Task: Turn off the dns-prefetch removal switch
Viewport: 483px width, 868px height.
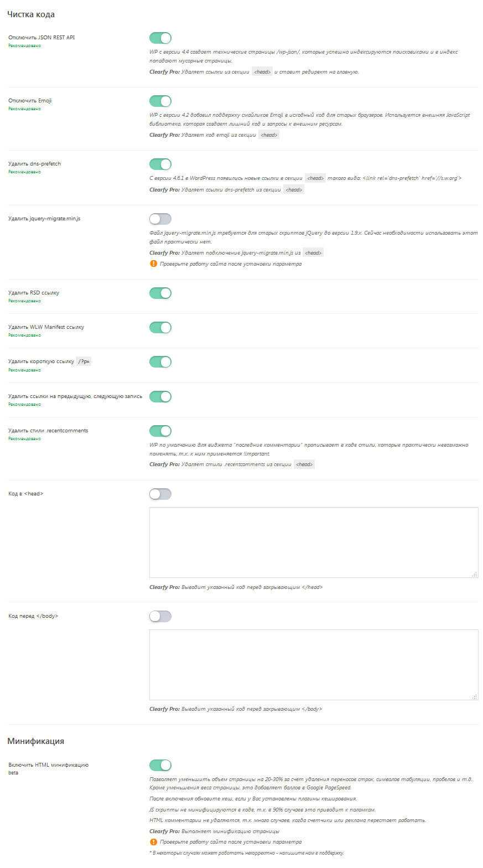Action: (160, 164)
